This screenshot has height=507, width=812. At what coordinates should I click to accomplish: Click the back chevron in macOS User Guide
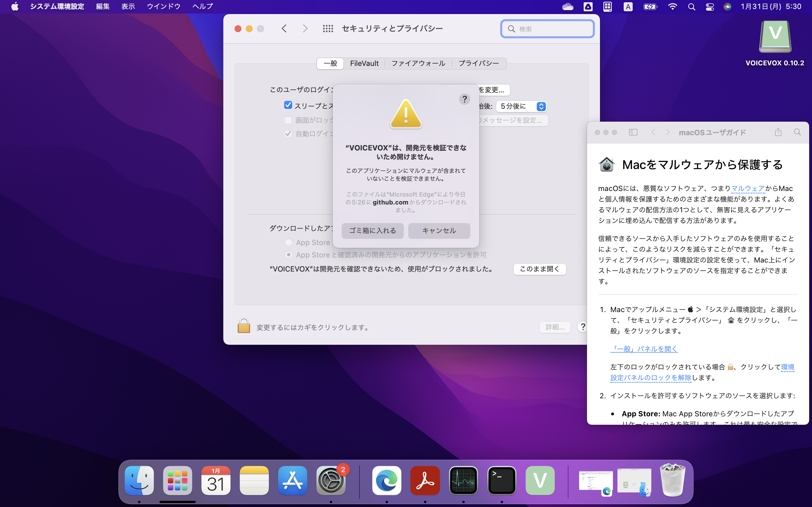pyautogui.click(x=654, y=132)
